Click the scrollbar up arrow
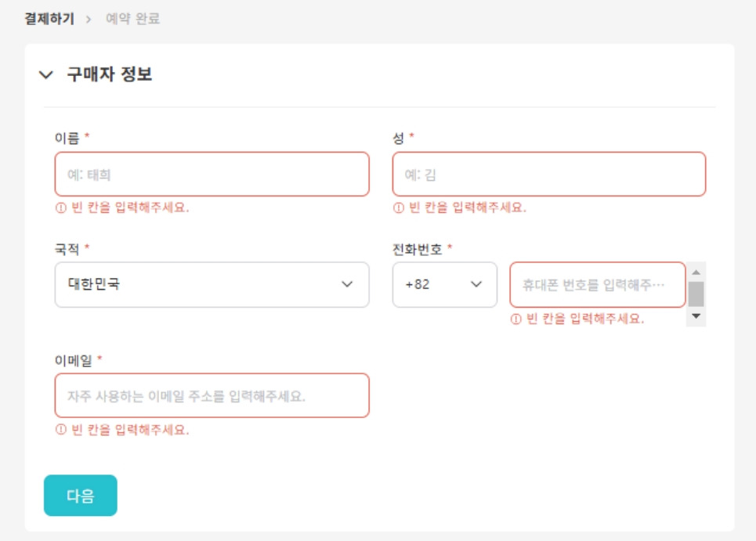Image resolution: width=756 pixels, height=541 pixels. (x=696, y=271)
